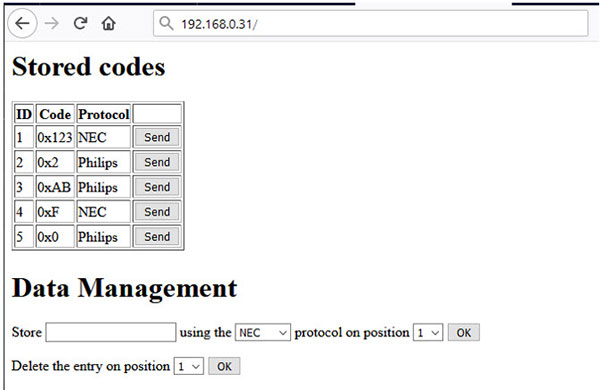Open the Delete entry position dropdown
The height and width of the screenshot is (390, 600).
(x=189, y=366)
